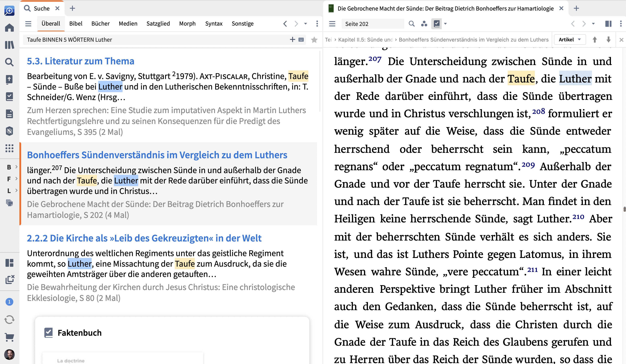Open the on-screen keyboard icon in search box
This screenshot has width=626, height=364.
(x=301, y=40)
